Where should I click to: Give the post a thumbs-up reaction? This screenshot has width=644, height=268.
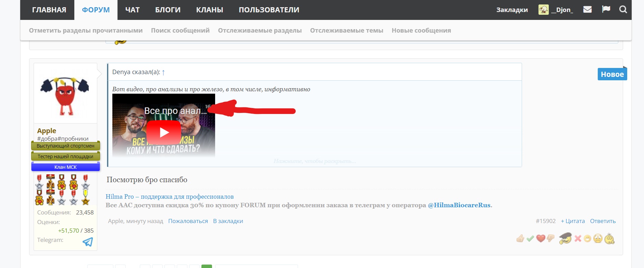coord(520,238)
